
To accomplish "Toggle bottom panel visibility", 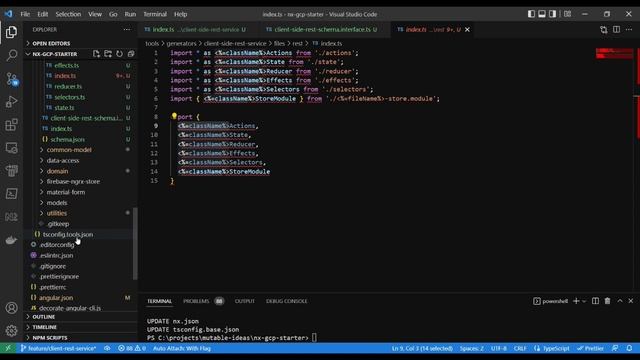I will 542,14.
